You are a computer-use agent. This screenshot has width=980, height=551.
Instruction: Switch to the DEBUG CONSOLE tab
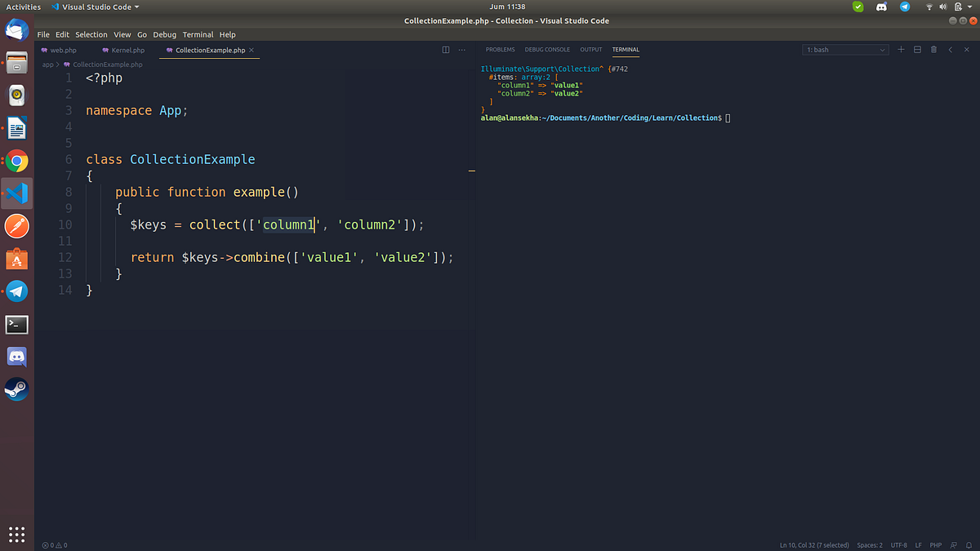[546, 49]
